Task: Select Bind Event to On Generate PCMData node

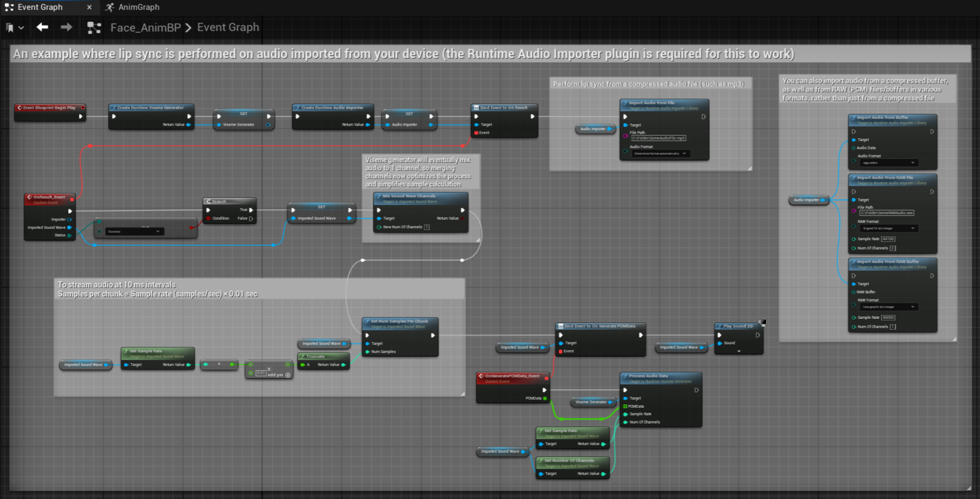Action: [x=600, y=339]
